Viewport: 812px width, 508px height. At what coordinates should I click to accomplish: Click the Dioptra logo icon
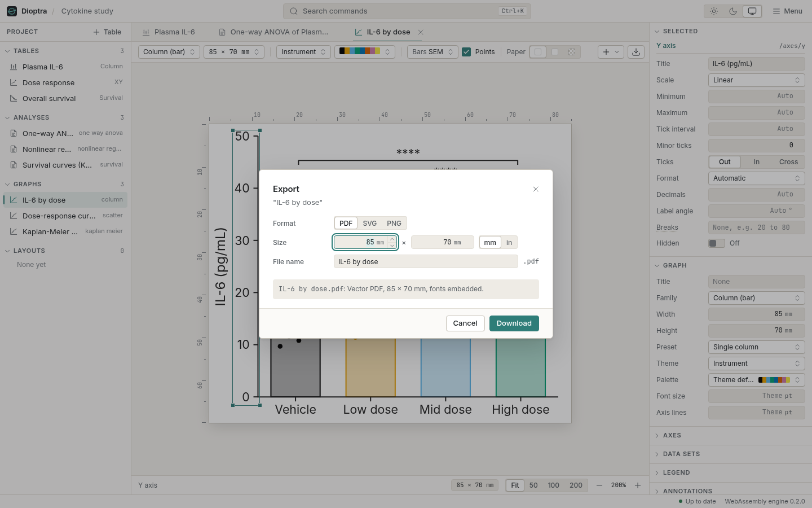12,11
